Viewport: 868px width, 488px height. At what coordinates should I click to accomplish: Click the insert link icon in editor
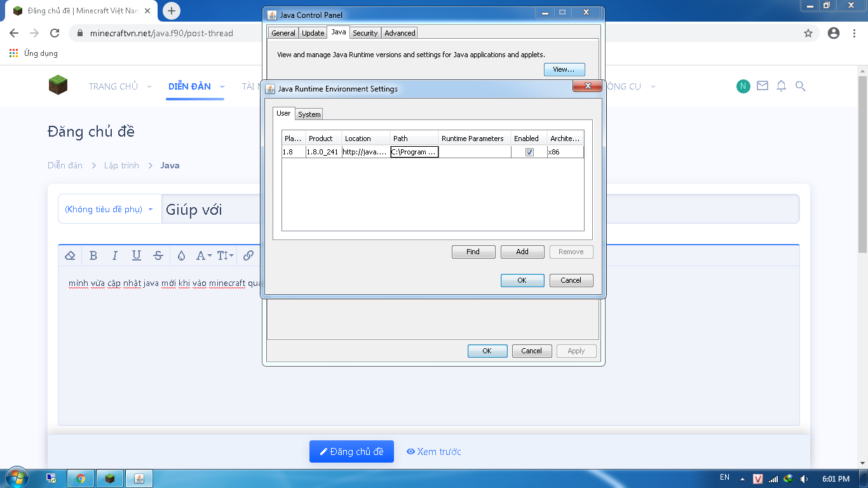pyautogui.click(x=248, y=255)
